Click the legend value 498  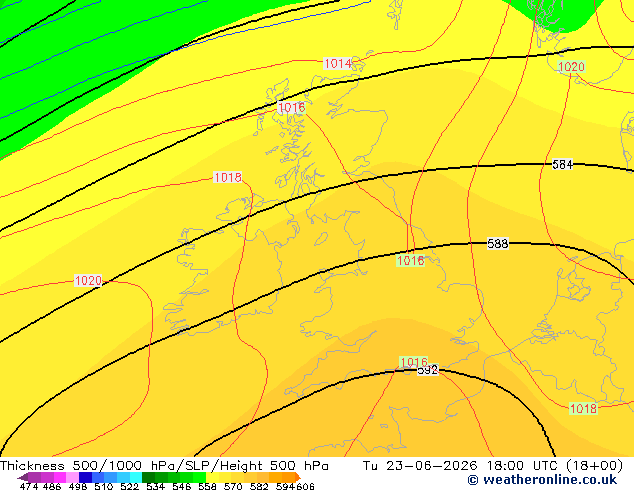[x=78, y=486]
